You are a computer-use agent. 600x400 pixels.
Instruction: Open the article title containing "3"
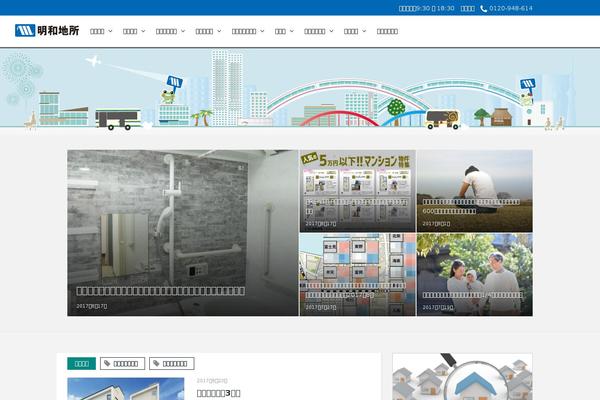(218, 393)
